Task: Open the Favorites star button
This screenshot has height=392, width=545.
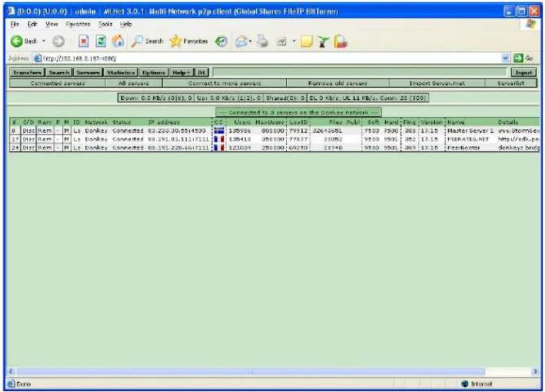Action: [189, 42]
